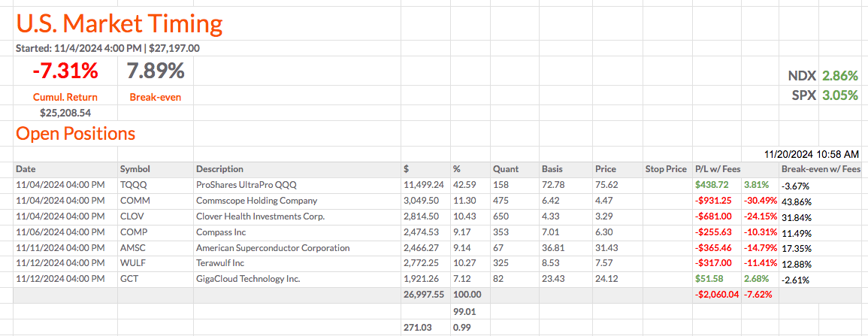
Task: Click the U.S. Market Timing title
Action: click(x=119, y=24)
